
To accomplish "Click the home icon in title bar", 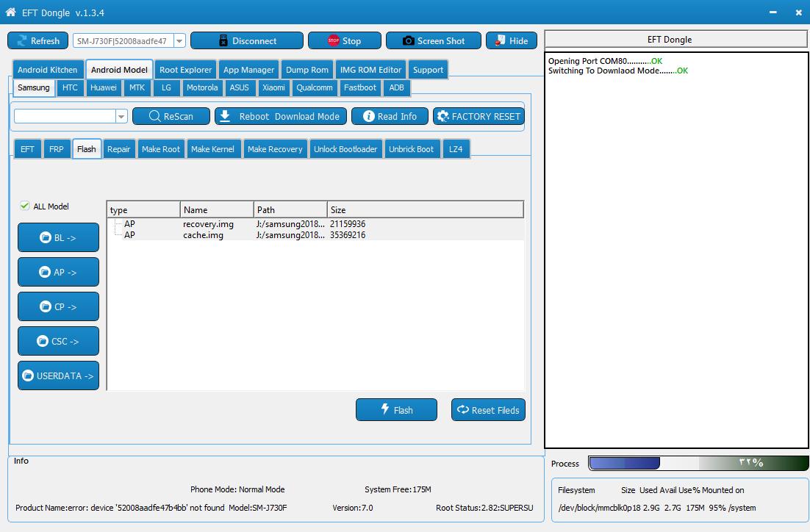I will click(10, 12).
